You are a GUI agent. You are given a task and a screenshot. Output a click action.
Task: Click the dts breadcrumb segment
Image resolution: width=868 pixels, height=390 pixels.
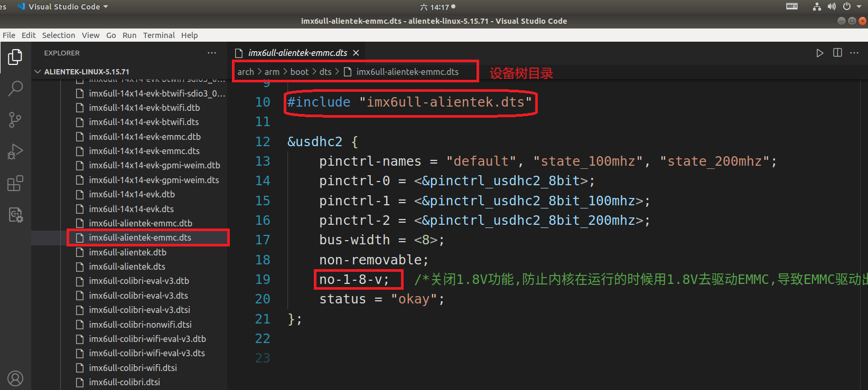tap(325, 72)
